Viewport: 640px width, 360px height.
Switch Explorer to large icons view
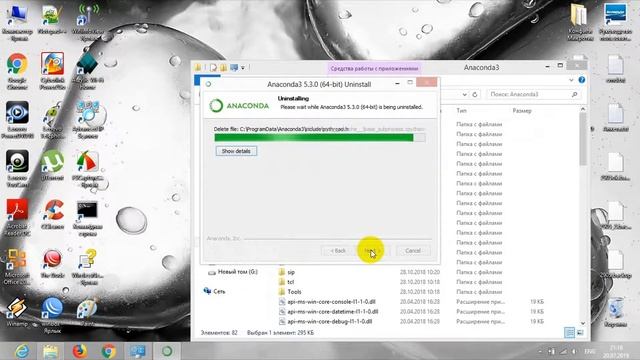tap(580, 333)
